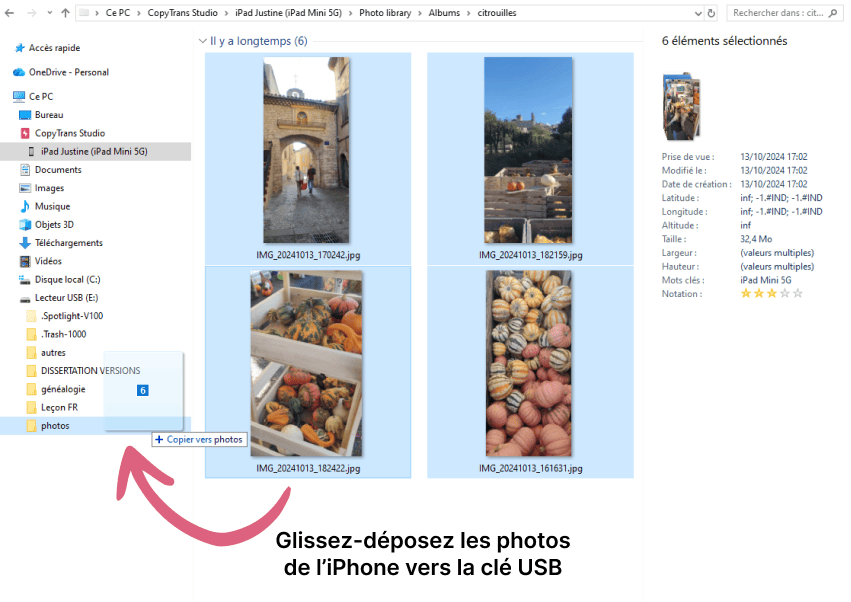851x602 pixels.
Task: Deselect the IMG_20241013_182159.jpg photo
Action: (528, 150)
